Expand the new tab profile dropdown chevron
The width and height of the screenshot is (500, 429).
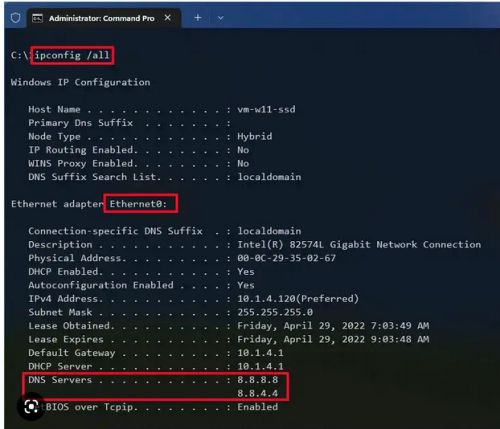tap(220, 18)
